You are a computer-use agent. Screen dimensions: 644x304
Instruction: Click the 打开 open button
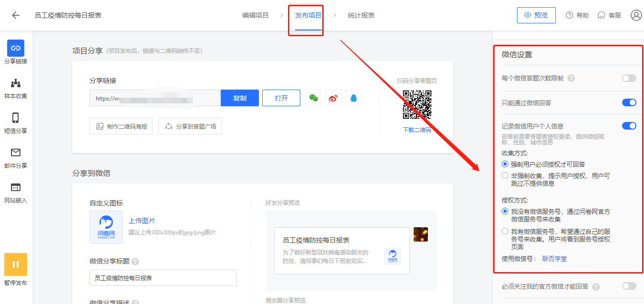(x=281, y=98)
